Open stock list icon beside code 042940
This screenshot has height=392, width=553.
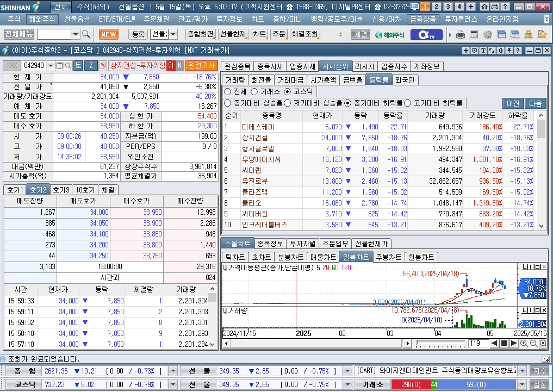(x=60, y=66)
